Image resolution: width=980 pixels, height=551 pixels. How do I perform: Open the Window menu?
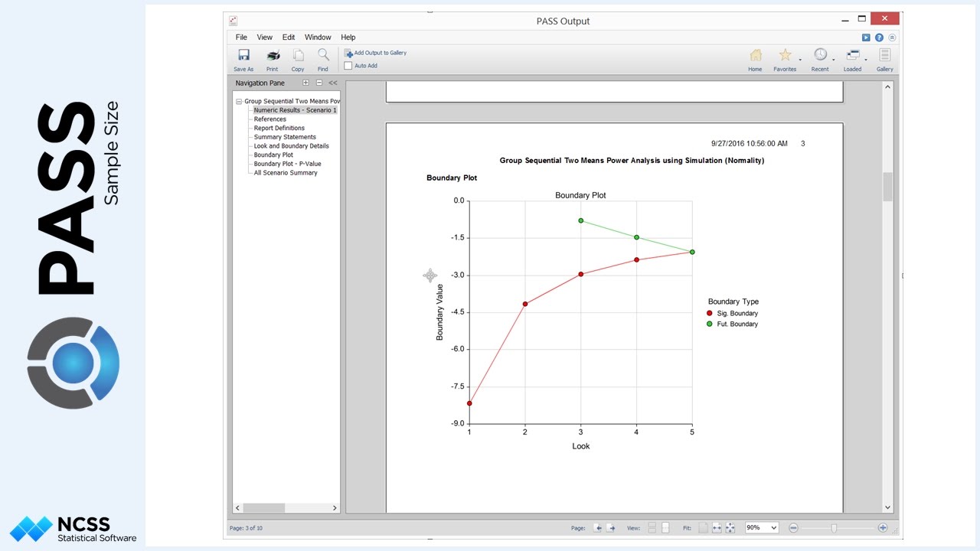pos(318,37)
